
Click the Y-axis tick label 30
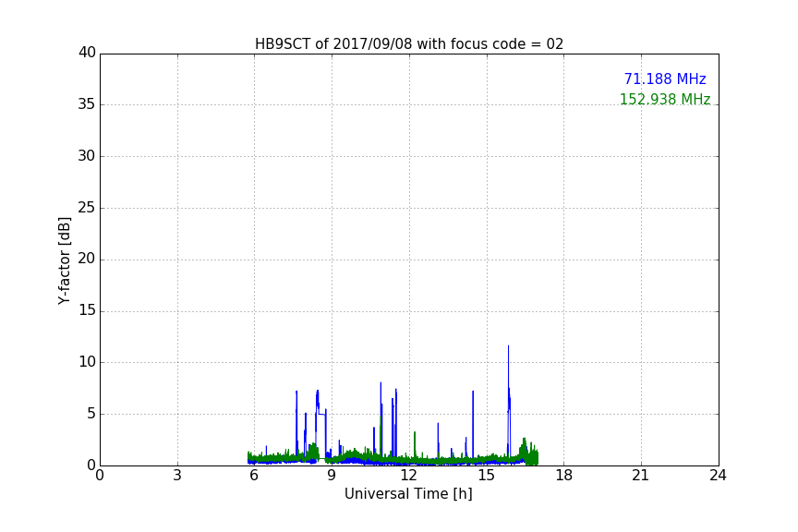tap(87, 156)
